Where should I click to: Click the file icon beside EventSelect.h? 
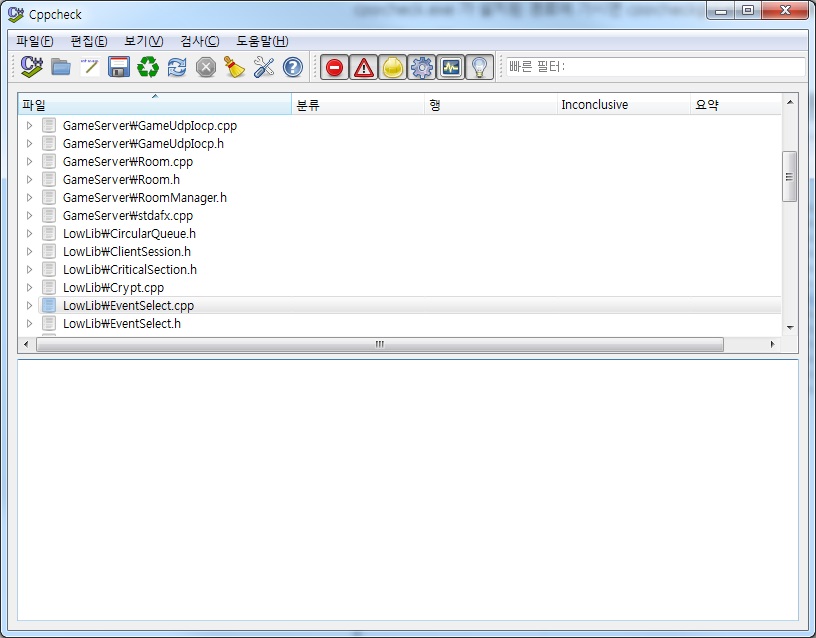coord(49,323)
